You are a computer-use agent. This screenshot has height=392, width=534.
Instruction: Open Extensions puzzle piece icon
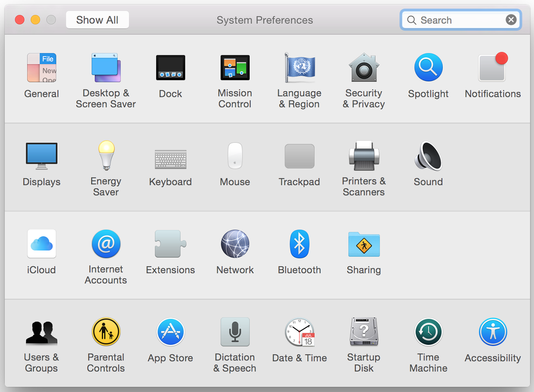[x=170, y=244]
